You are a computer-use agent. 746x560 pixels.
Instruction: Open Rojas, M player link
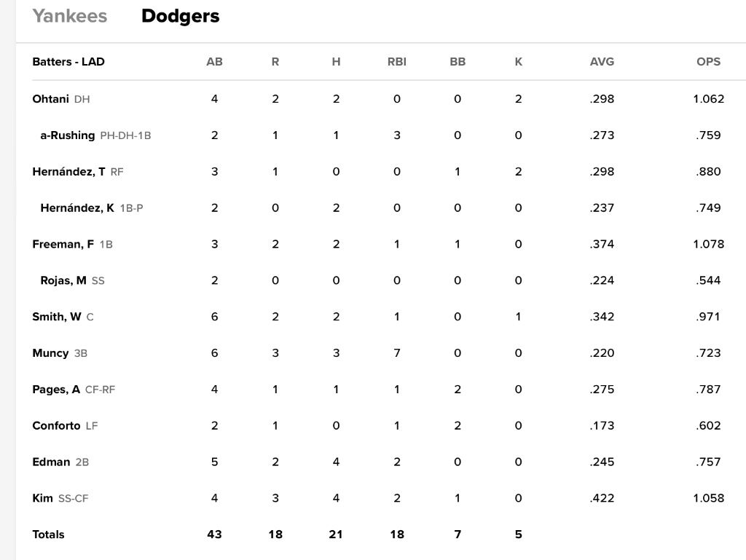[63, 280]
